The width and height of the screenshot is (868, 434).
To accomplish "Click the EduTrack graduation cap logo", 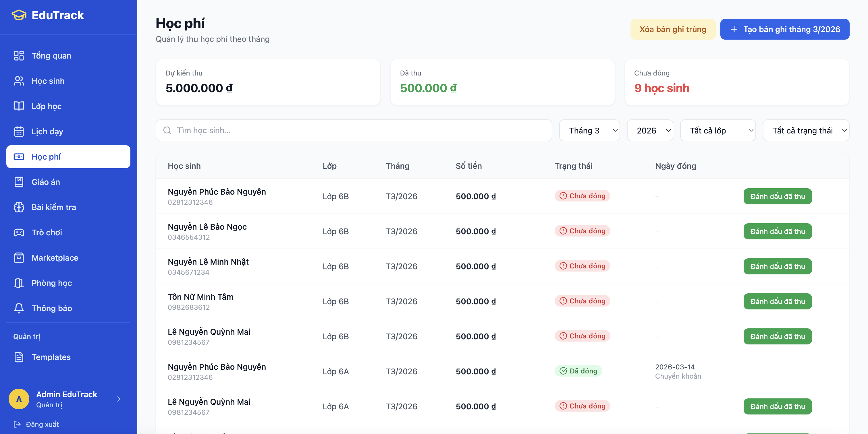I will click(19, 15).
